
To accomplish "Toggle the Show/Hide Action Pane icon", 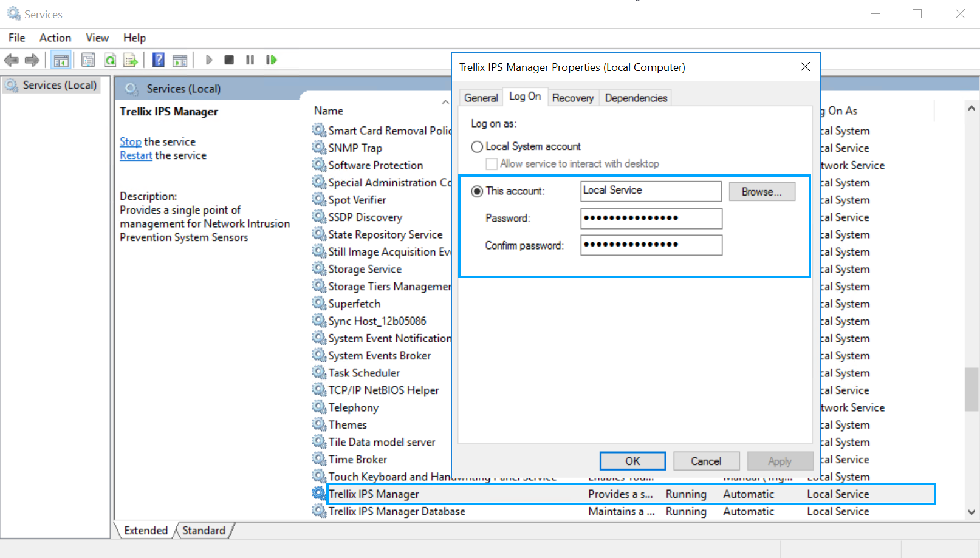I will tap(180, 60).
